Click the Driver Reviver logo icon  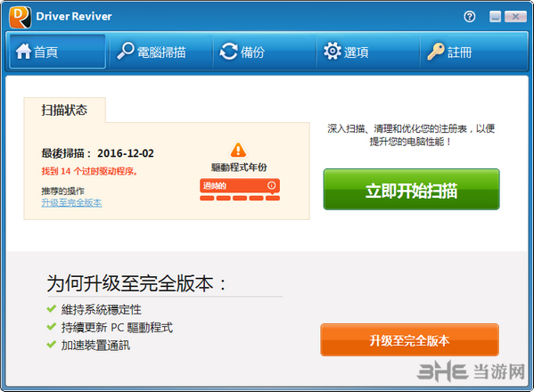[x=21, y=17]
